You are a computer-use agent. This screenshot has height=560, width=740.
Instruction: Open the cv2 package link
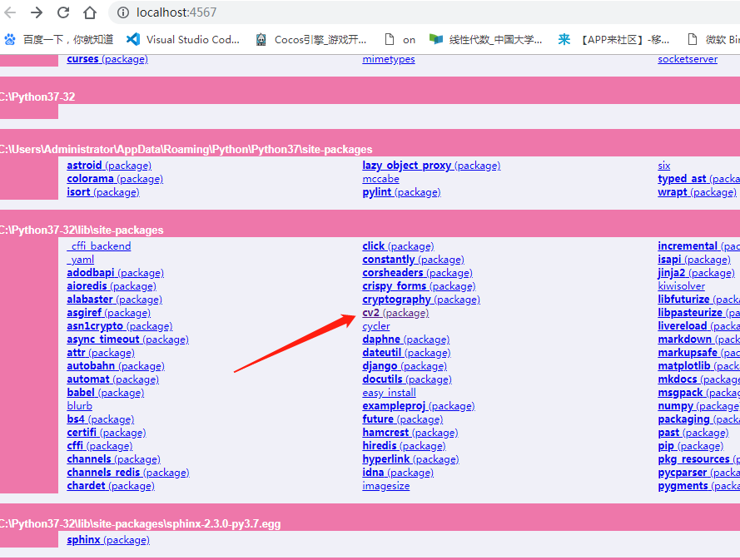(395, 312)
